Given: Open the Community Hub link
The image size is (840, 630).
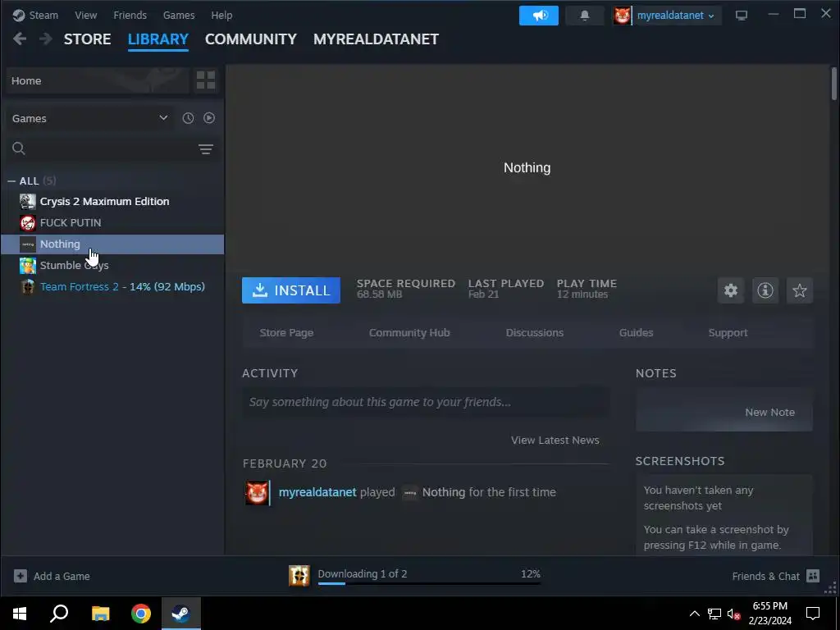Looking at the screenshot, I should click(x=409, y=333).
